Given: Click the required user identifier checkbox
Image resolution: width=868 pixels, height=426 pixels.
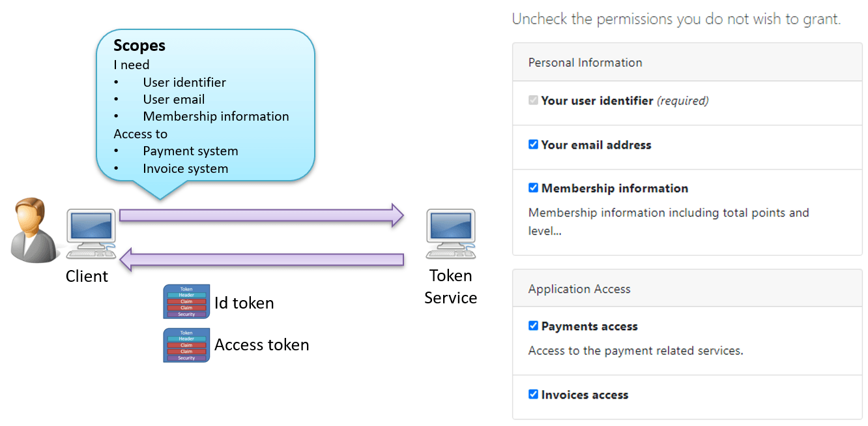Looking at the screenshot, I should click(x=533, y=100).
